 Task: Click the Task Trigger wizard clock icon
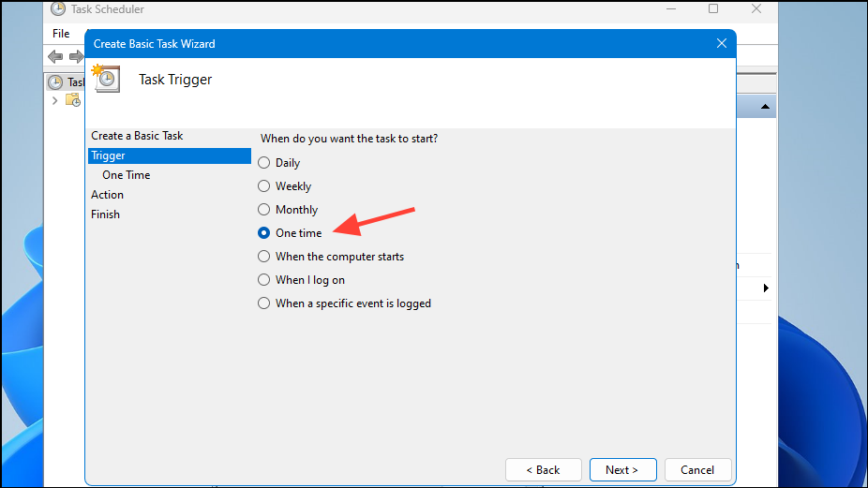point(106,78)
